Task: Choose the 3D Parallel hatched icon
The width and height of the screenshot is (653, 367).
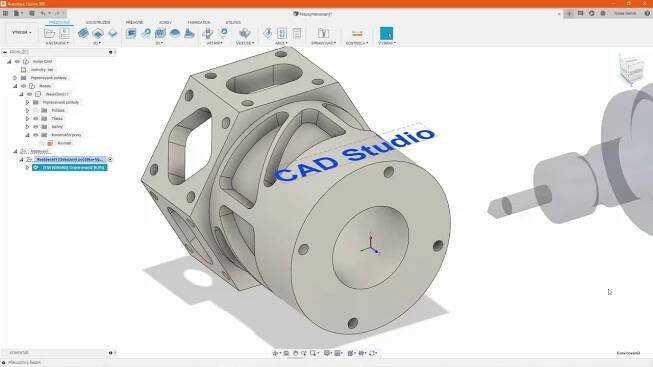Action: click(160, 33)
